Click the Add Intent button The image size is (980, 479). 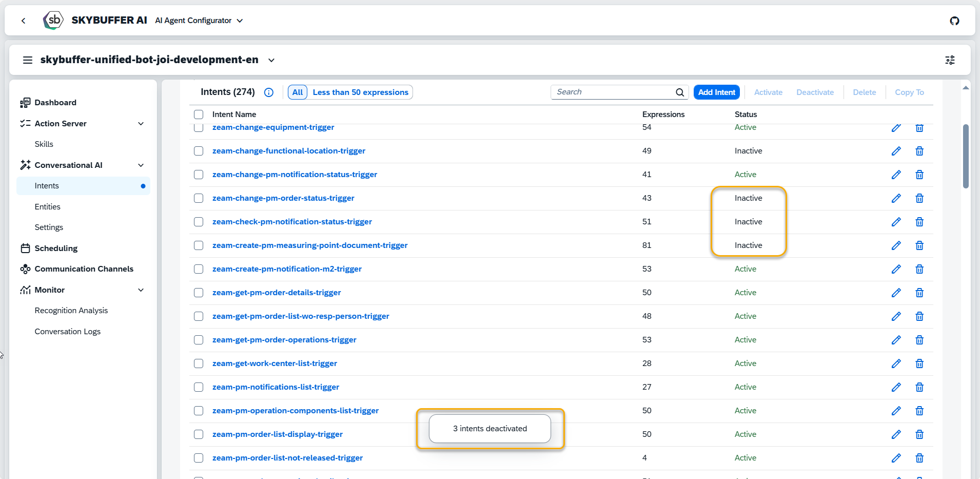pyautogui.click(x=716, y=92)
